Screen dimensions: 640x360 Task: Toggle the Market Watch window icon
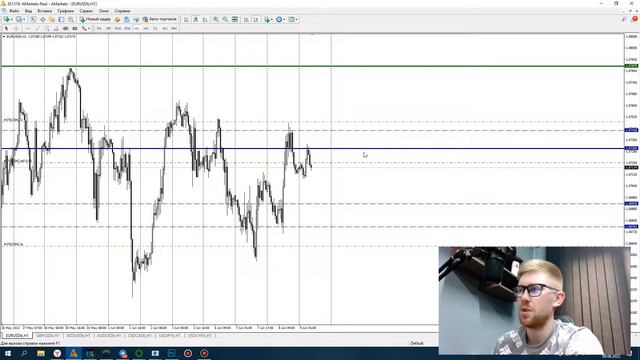click(x=33, y=19)
